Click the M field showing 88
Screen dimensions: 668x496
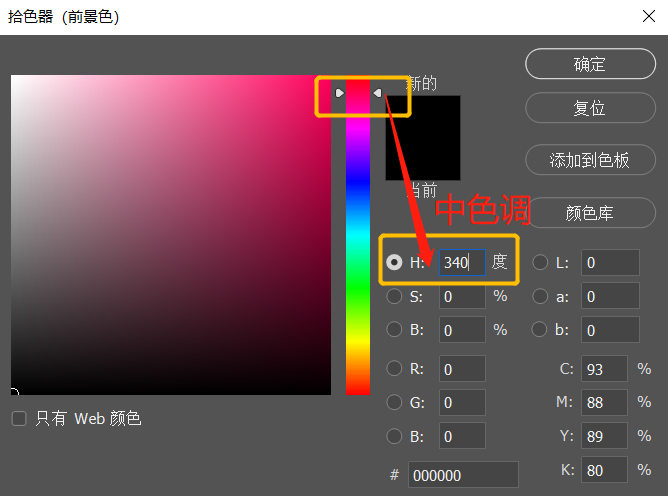click(x=604, y=402)
